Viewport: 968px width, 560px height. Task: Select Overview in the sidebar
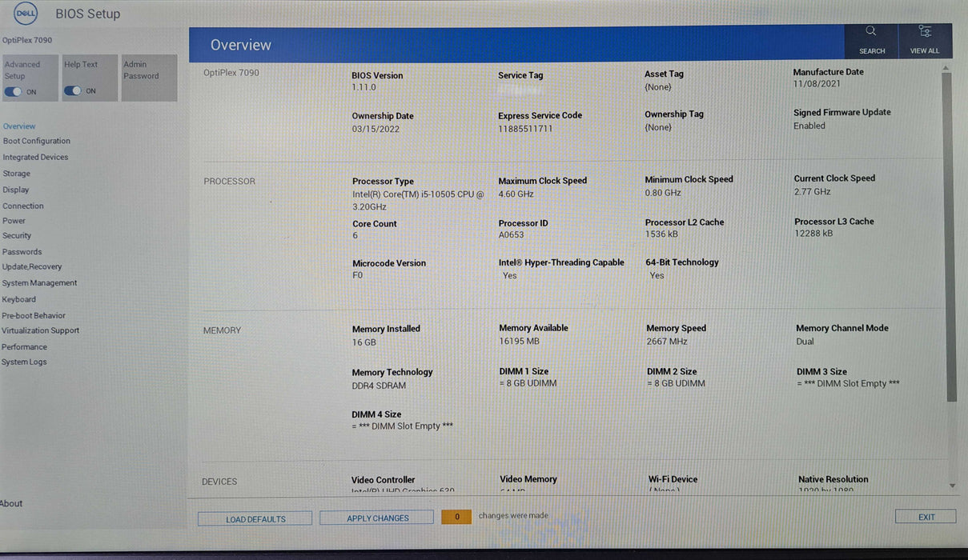pyautogui.click(x=19, y=126)
